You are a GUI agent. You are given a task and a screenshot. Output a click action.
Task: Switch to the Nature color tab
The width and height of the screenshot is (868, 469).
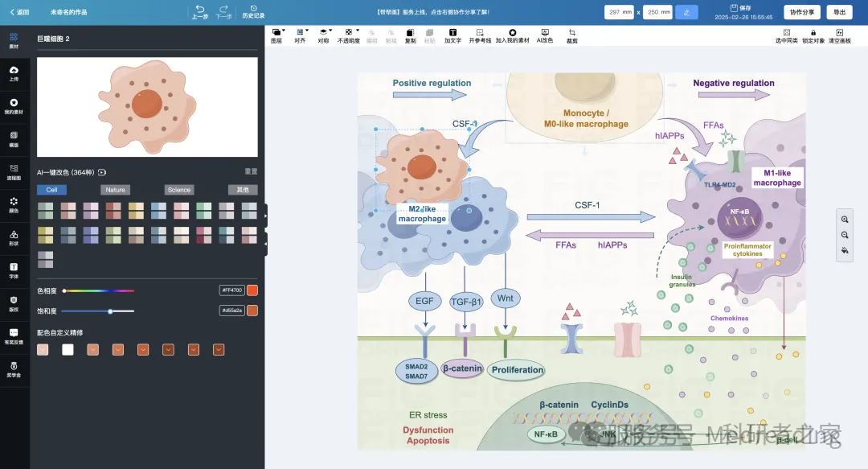click(x=115, y=190)
